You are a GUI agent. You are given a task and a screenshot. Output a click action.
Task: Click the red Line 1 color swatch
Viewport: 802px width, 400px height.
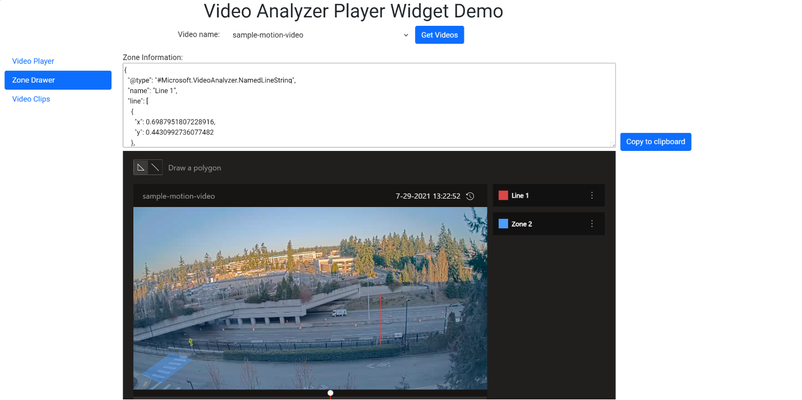(503, 195)
